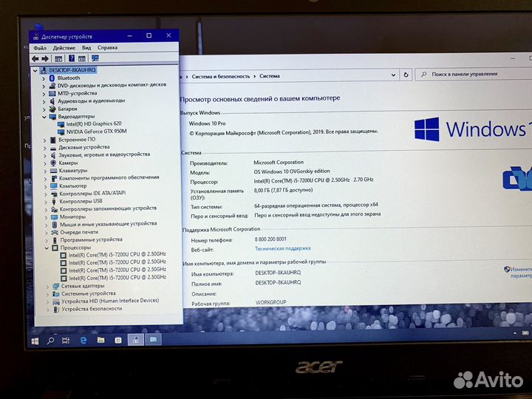Screen dimensions: 532x399
Task: Click Система и безопасность breadcrumb
Action: point(221,77)
